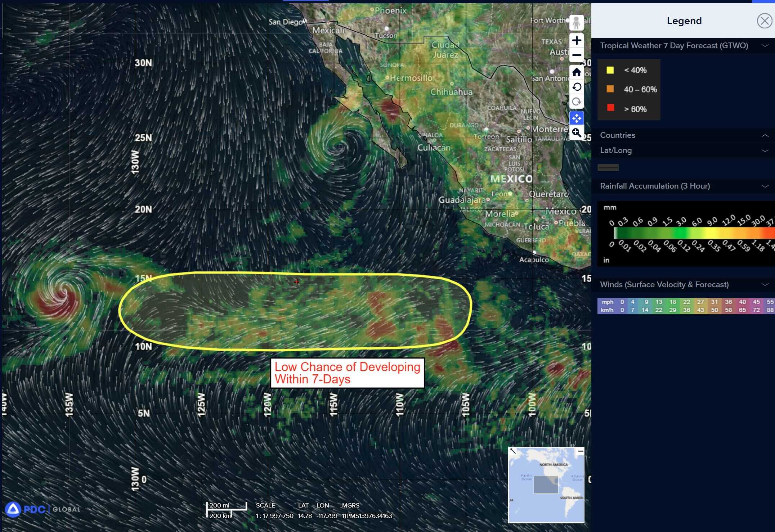This screenshot has width=775, height=532.
Task: Click the Low Chance of Developing label box
Action: tap(348, 373)
